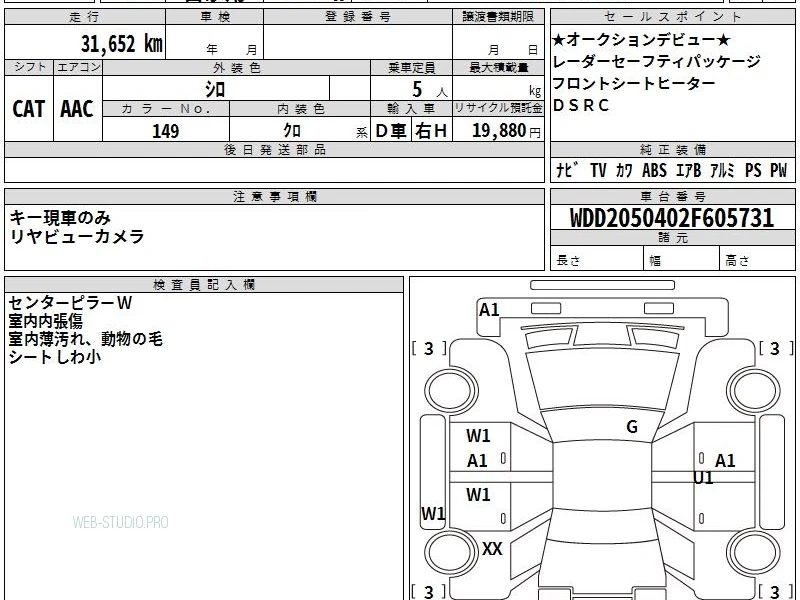Click the 車検 header
The image size is (800, 600).
[214, 17]
